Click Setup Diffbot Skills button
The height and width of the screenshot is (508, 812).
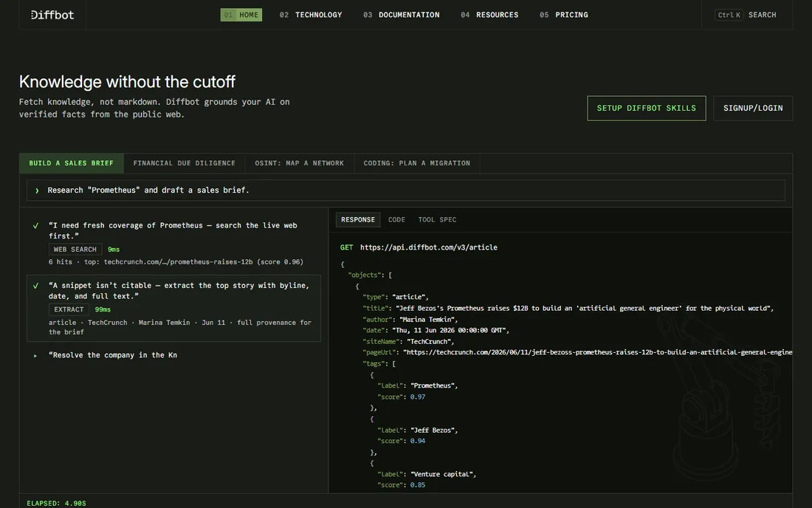647,109
